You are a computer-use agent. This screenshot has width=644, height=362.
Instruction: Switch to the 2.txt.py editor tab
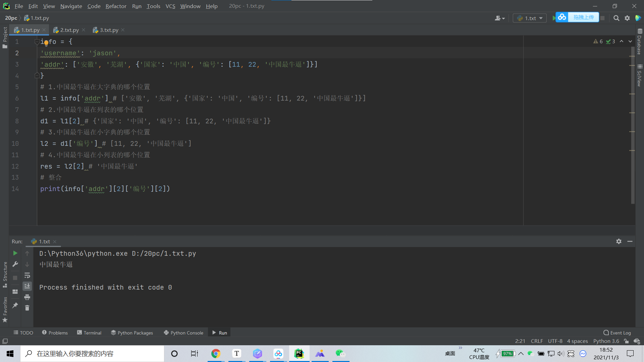pos(69,30)
